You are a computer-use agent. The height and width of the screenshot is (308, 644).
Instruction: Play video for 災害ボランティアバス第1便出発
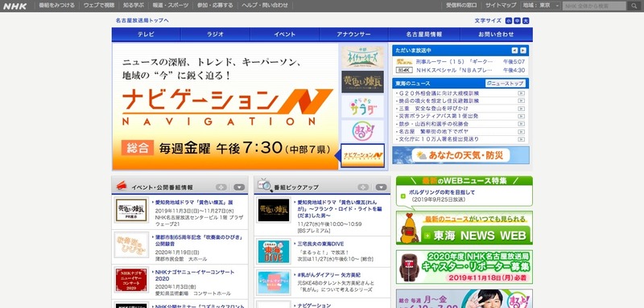point(521,116)
